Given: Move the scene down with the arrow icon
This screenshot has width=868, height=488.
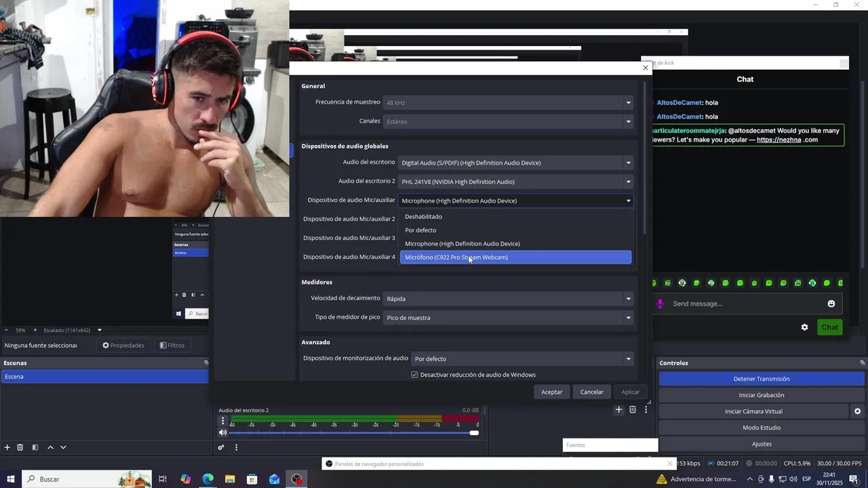Looking at the screenshot, I should [63, 447].
